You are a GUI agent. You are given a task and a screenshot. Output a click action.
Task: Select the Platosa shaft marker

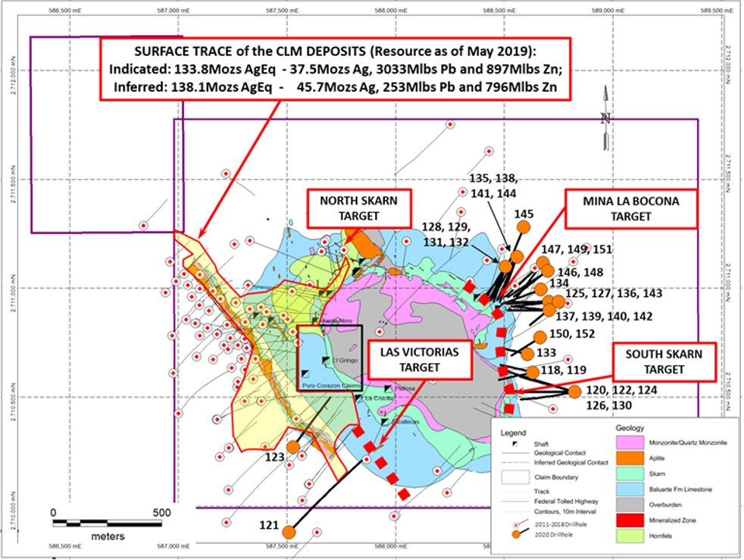[388, 389]
